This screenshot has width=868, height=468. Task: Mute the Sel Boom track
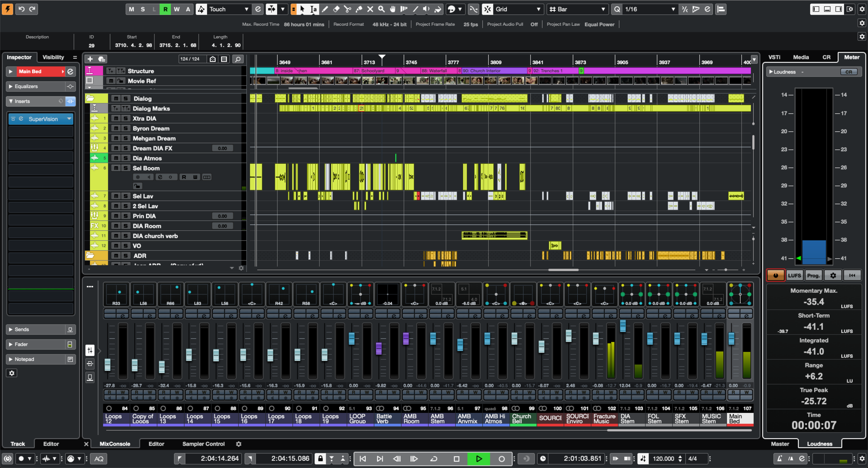116,168
